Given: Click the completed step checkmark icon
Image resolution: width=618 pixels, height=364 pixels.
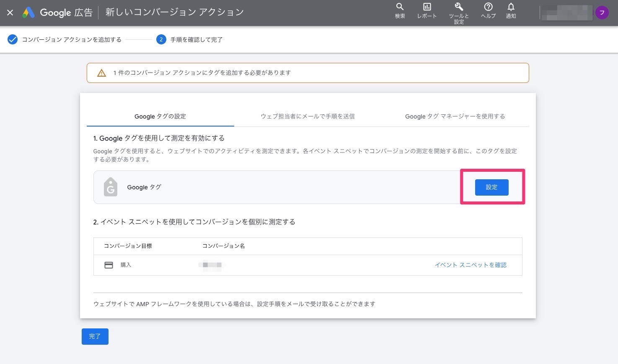Looking at the screenshot, I should (13, 39).
